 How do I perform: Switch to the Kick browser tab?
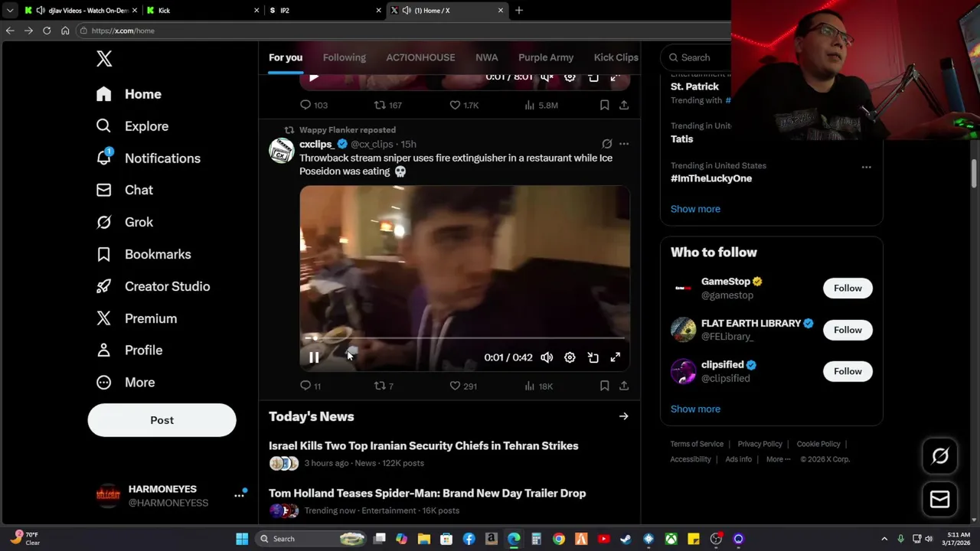[202, 10]
